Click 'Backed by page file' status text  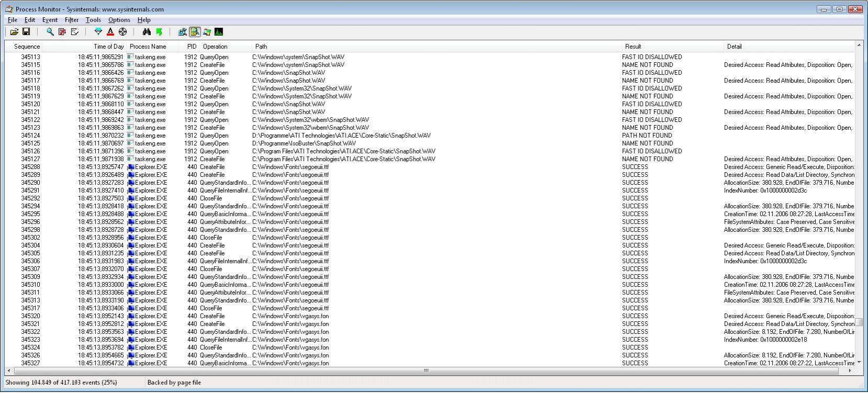click(x=174, y=383)
